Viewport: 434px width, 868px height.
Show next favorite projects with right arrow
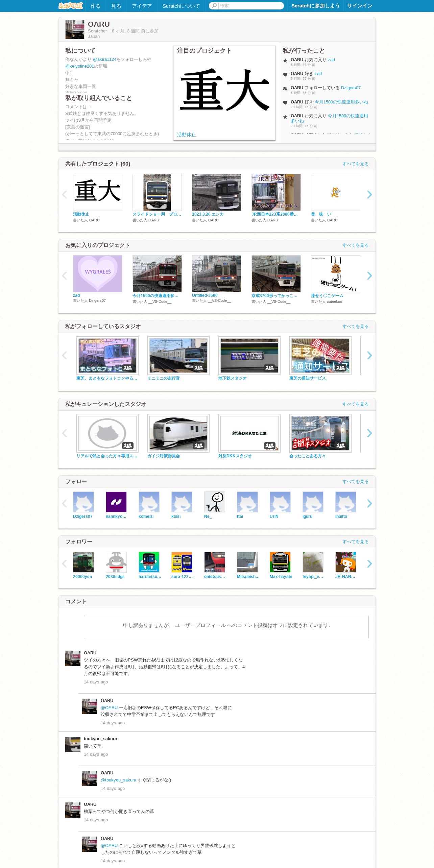coord(369,275)
